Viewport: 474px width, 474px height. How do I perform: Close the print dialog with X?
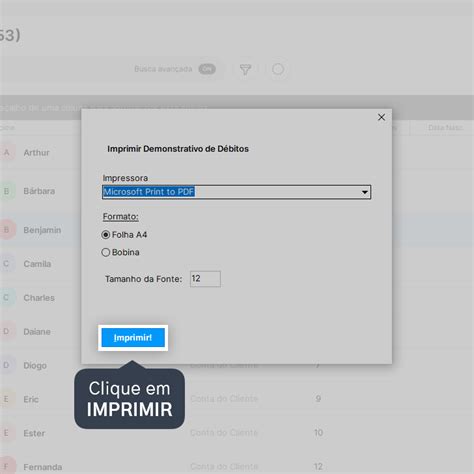tap(381, 117)
